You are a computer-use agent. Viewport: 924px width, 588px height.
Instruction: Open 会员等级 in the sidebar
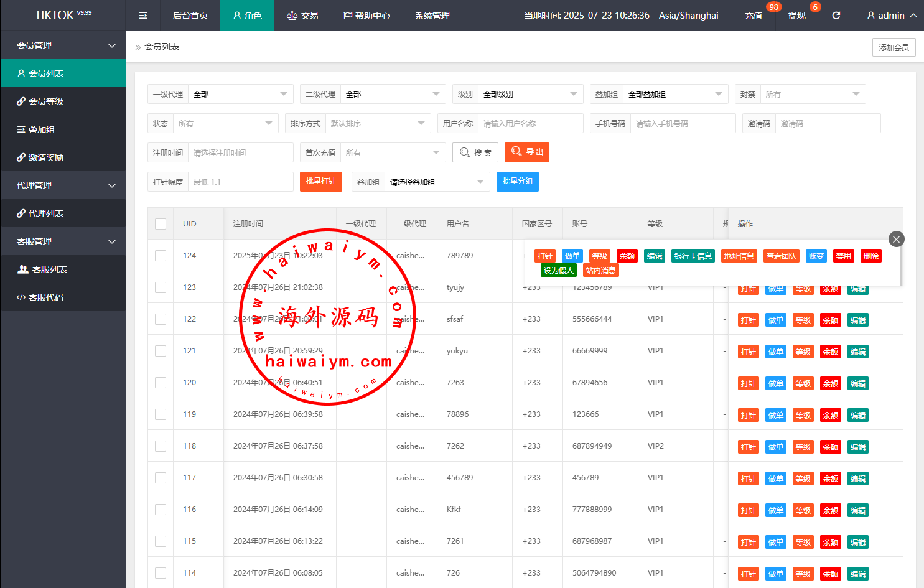46,101
